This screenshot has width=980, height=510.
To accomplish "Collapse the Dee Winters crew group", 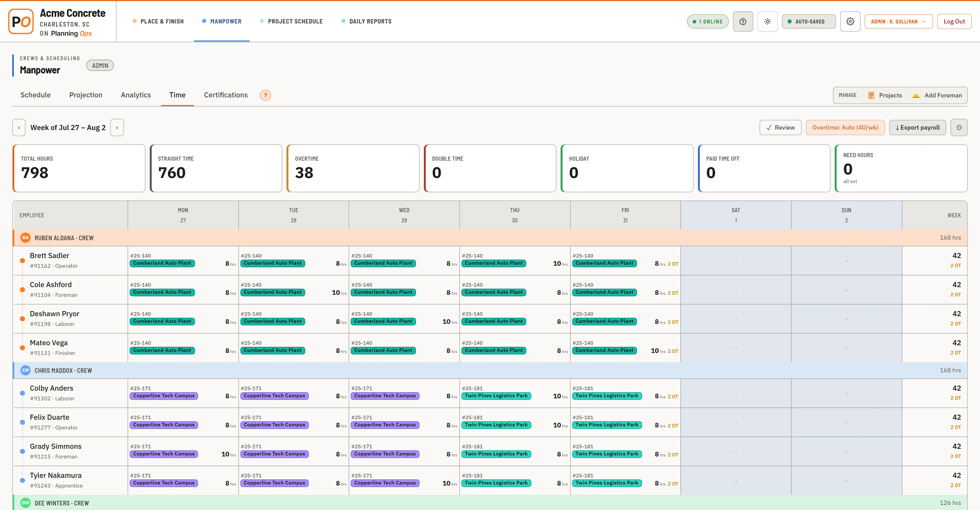I will tap(490, 503).
